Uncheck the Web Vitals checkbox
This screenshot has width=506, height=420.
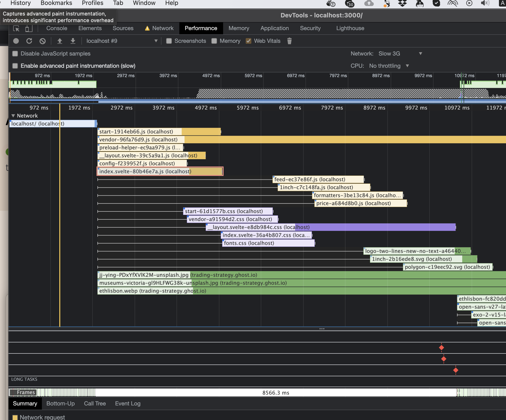coord(249,41)
